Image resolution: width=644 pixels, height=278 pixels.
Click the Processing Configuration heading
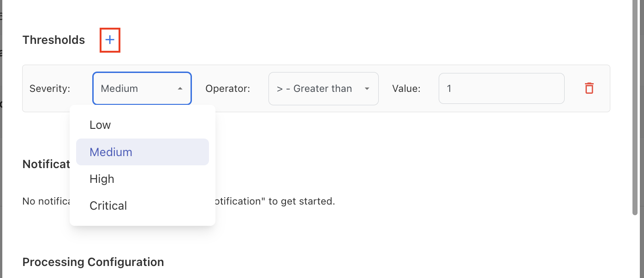[93, 262]
